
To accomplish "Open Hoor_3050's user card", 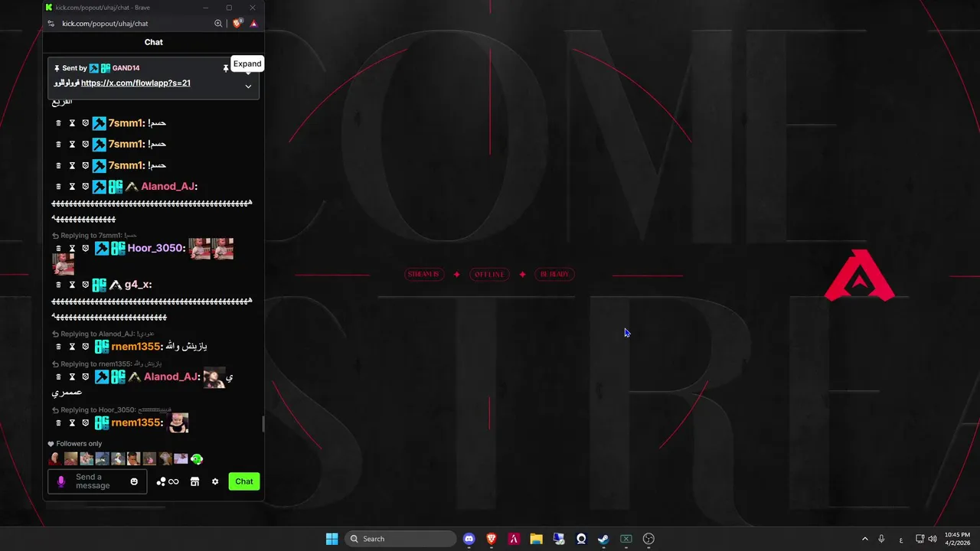I will pyautogui.click(x=155, y=248).
